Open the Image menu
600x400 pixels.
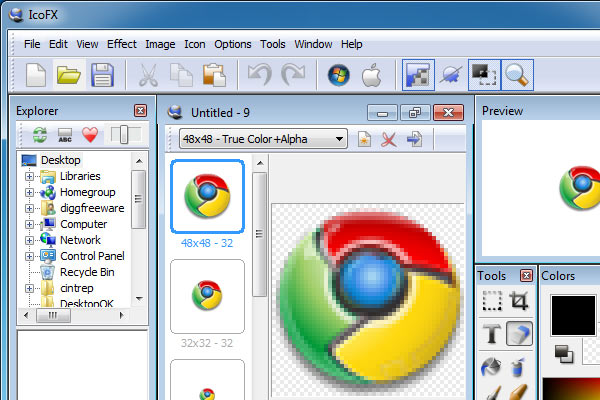160,44
